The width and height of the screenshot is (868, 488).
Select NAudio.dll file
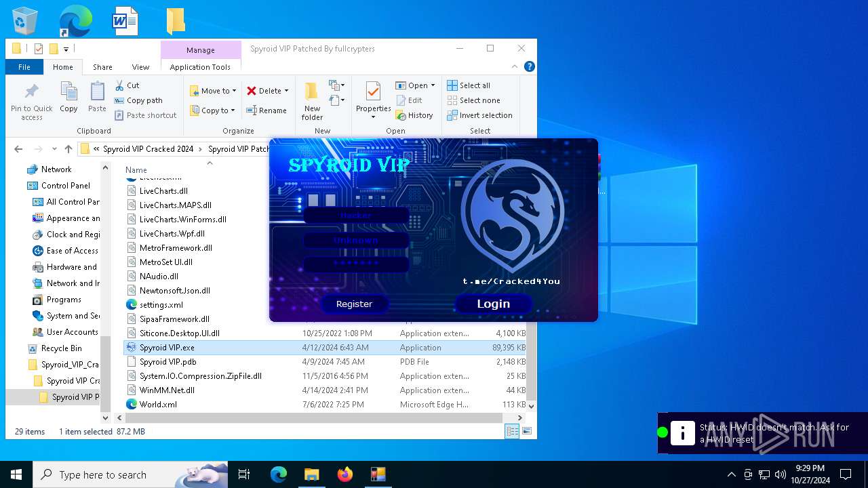click(159, 277)
